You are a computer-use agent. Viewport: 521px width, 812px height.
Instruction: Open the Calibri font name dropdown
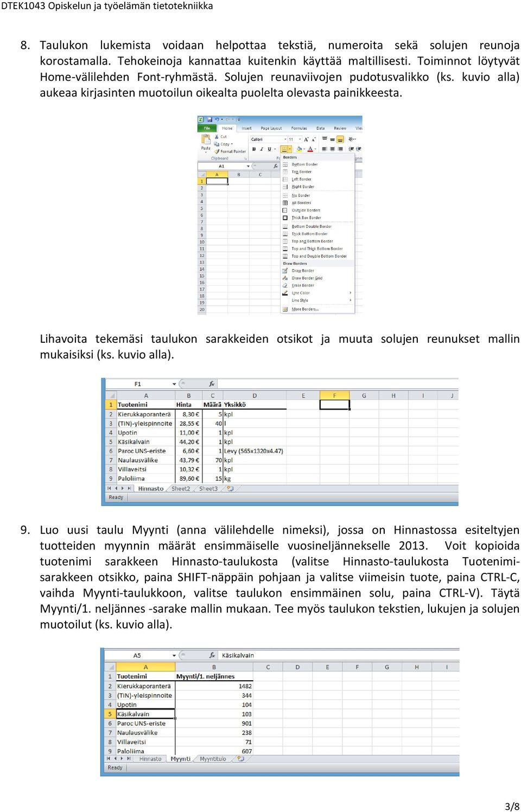(285, 139)
